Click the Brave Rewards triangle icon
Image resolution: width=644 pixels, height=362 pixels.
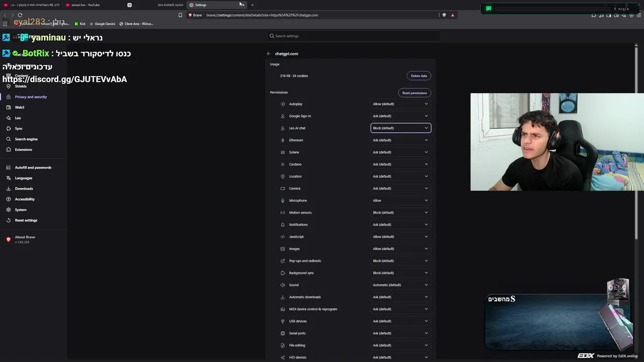(452, 15)
